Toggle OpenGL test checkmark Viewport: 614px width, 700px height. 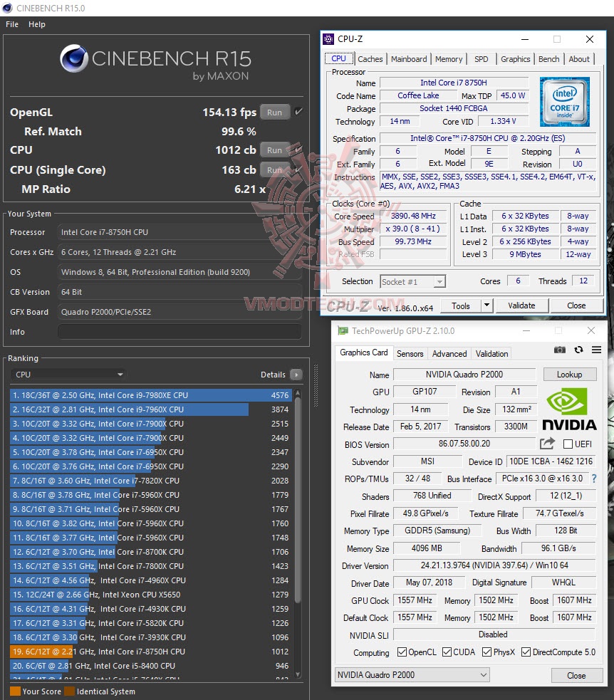point(298,112)
